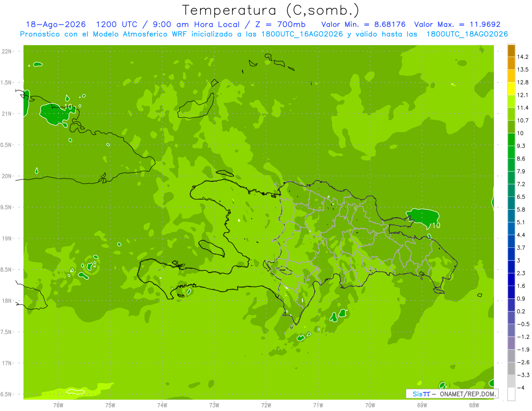Image resolution: width=532 pixels, height=411 pixels.
Task: Click the colorbar label "0.9"
Action: pos(521,298)
